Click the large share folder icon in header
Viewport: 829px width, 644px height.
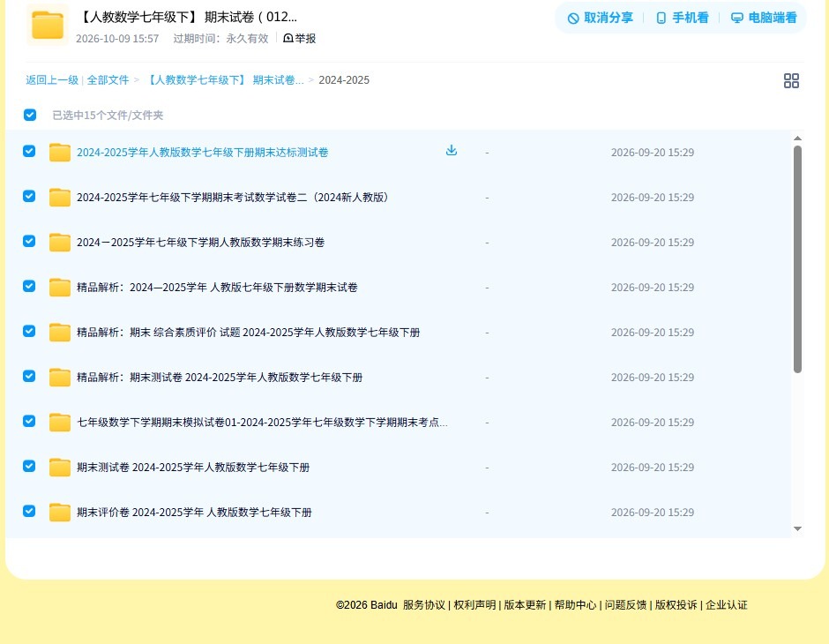[x=48, y=25]
